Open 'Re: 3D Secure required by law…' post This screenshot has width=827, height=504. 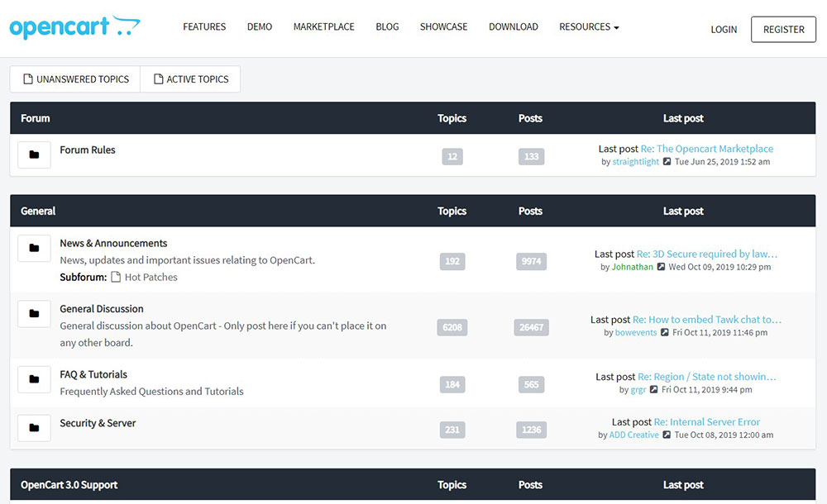pyautogui.click(x=707, y=254)
